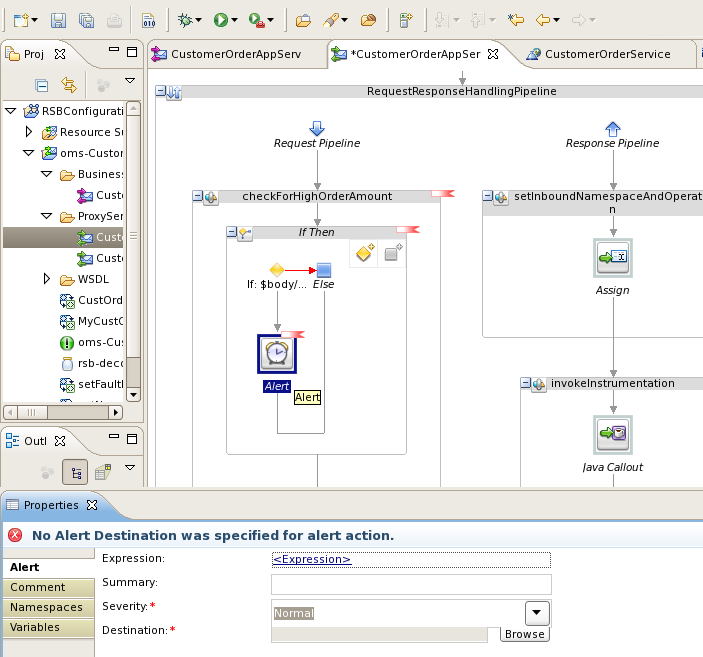
Task: Select the setFault tree item
Action: tap(91, 384)
